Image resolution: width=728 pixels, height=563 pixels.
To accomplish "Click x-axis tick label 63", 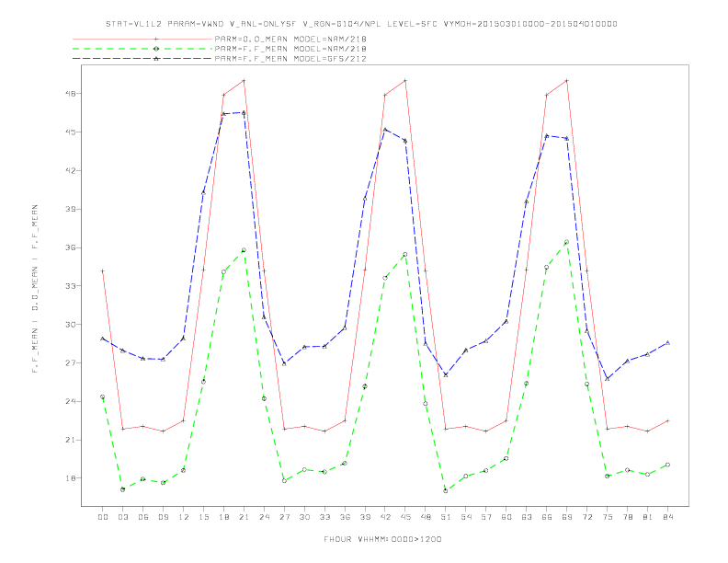I will (527, 517).
